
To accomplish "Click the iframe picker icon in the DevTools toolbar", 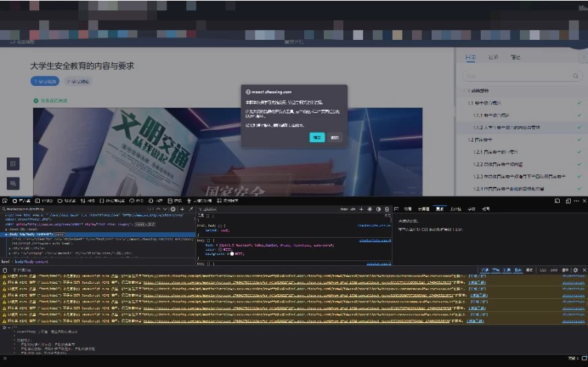I will [557, 201].
